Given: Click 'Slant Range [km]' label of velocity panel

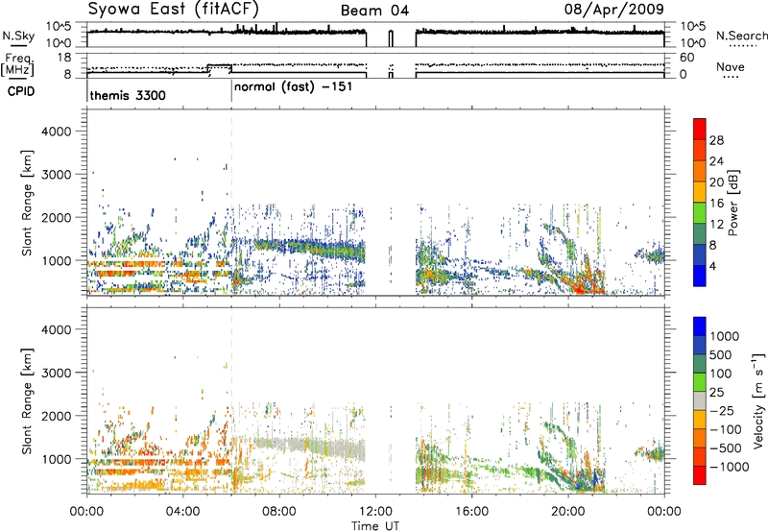Looking at the screenshot, I should click(28, 401).
